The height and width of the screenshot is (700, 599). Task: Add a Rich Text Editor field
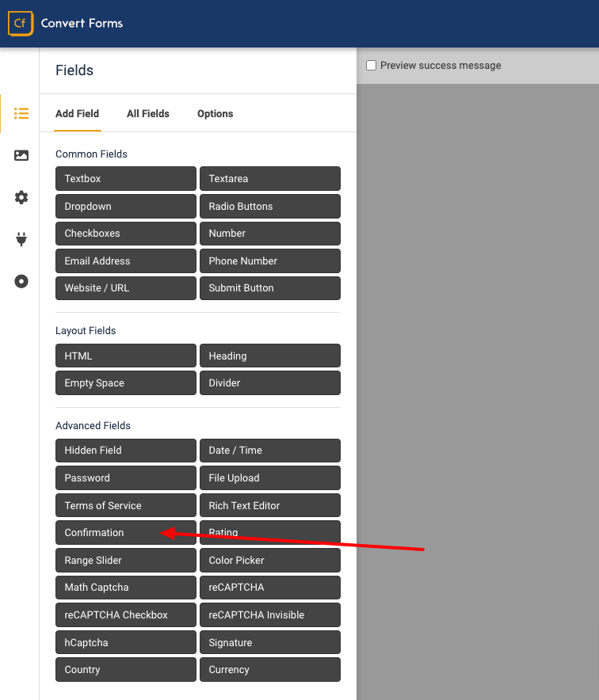(270, 505)
